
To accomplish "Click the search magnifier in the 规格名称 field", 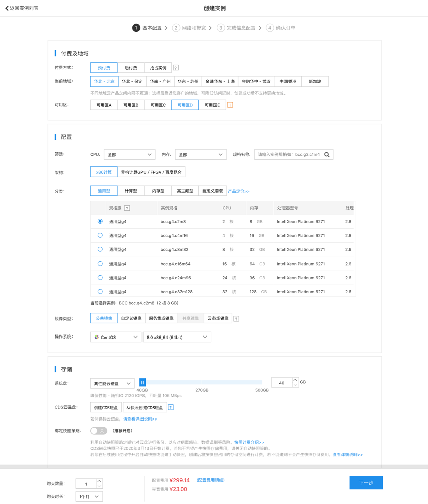I will [x=327, y=154].
